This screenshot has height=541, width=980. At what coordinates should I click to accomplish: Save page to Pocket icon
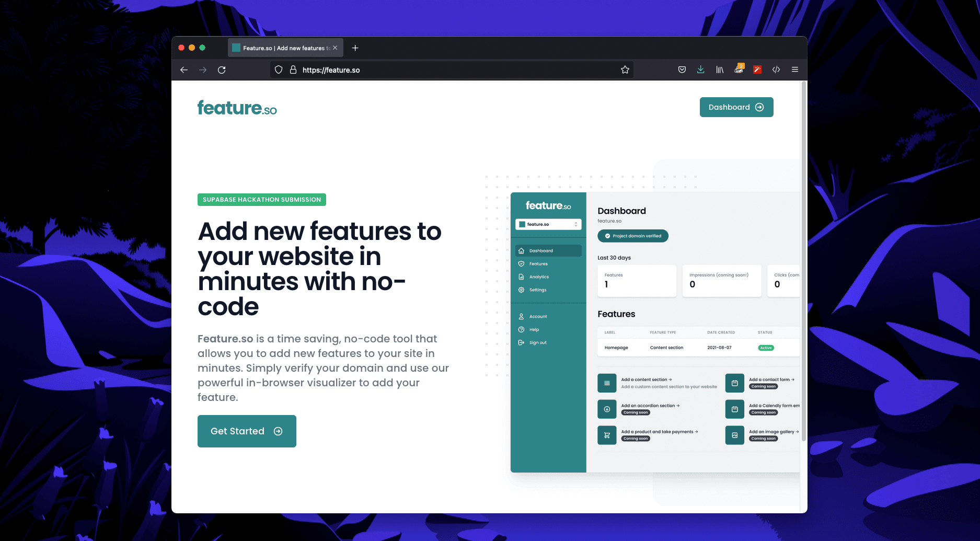click(x=682, y=70)
